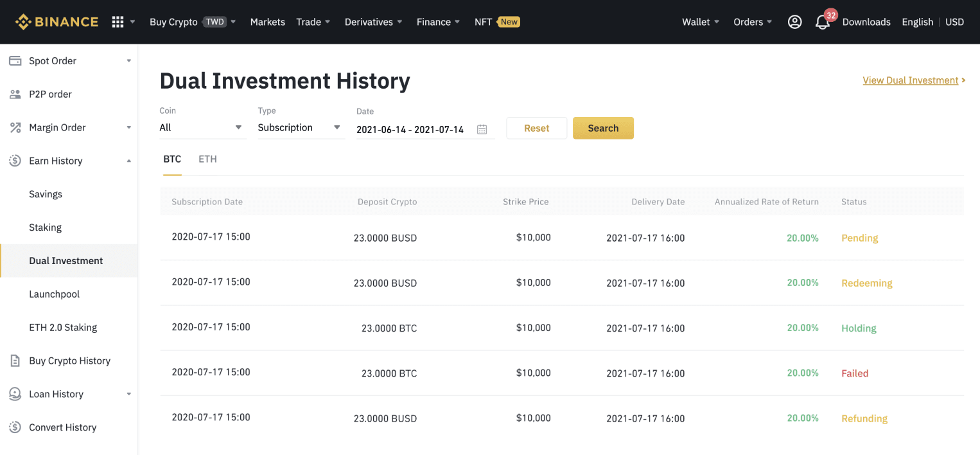Expand the arrow beside the apps grid
Viewport: 980px width, 455px height.
click(133, 22)
